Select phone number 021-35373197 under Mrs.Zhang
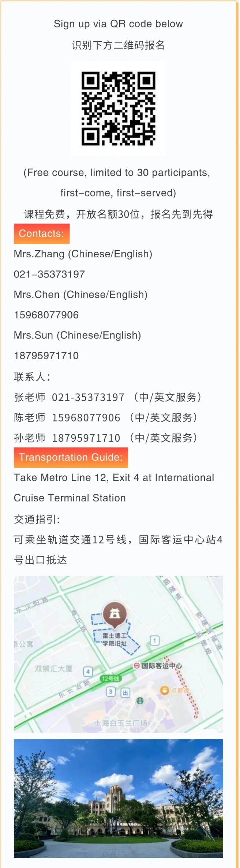Screen dimensions: 240x868 (49, 274)
